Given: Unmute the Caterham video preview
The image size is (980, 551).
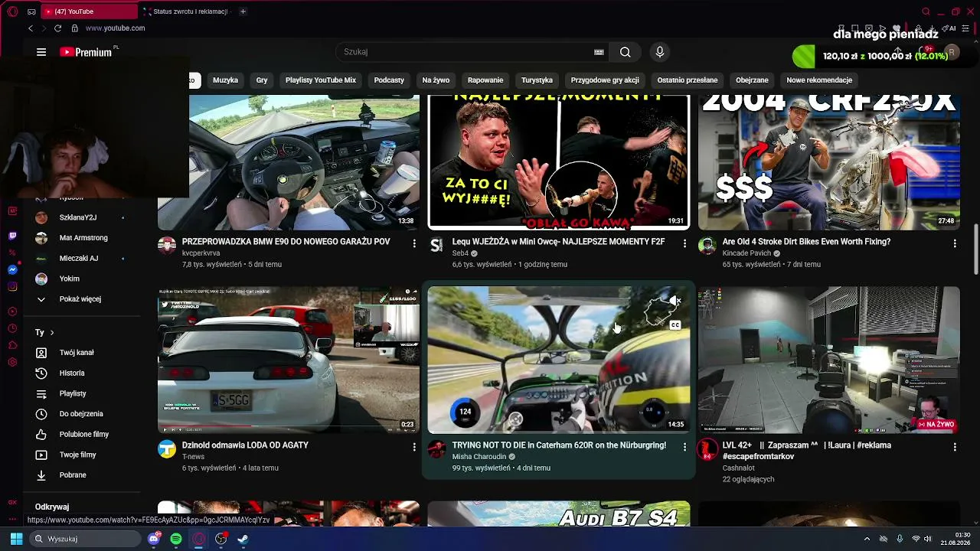Looking at the screenshot, I should pos(675,302).
